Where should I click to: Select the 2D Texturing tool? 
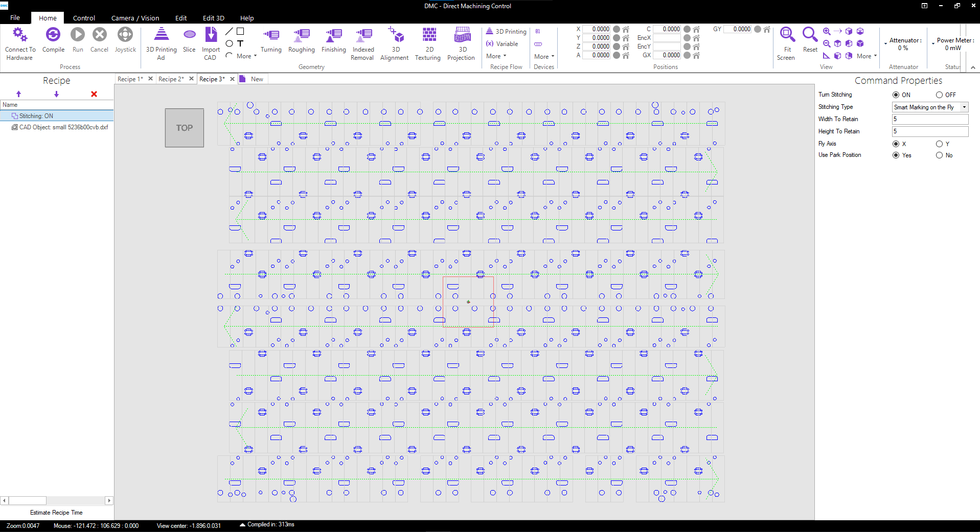tap(429, 35)
